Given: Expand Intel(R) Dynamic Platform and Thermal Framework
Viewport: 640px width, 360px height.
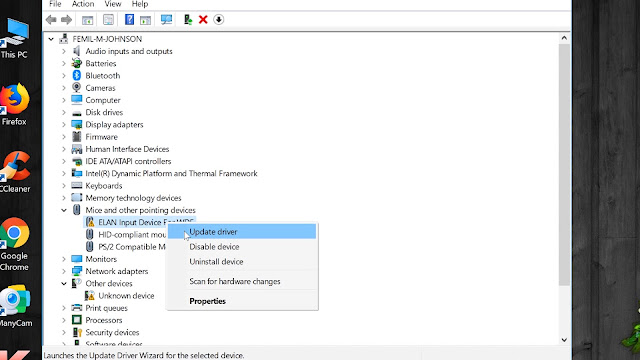Looking at the screenshot, I should (x=64, y=174).
